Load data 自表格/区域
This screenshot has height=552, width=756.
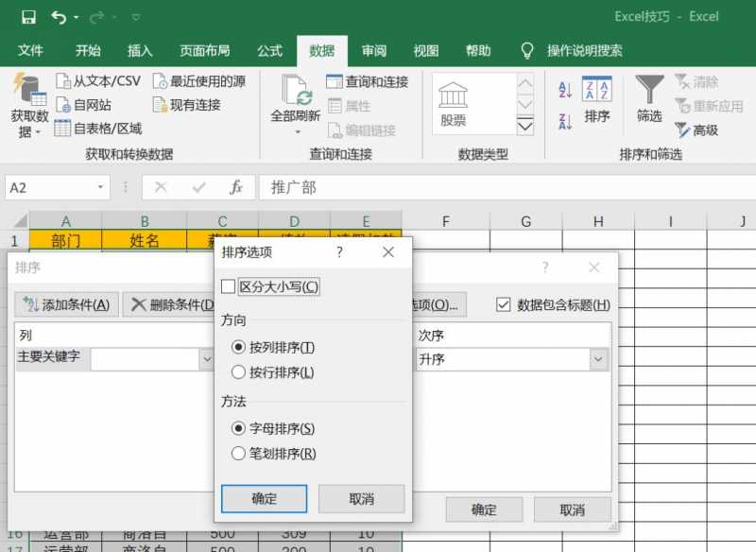click(x=98, y=129)
